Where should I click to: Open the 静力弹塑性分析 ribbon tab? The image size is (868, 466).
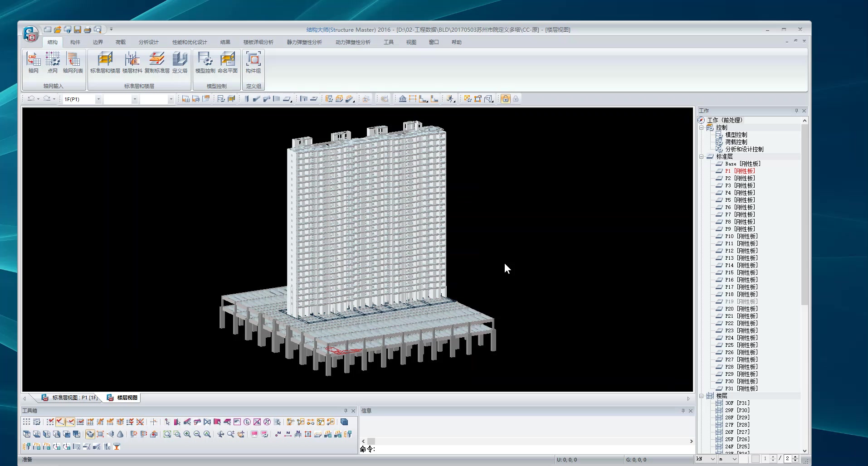pos(304,42)
